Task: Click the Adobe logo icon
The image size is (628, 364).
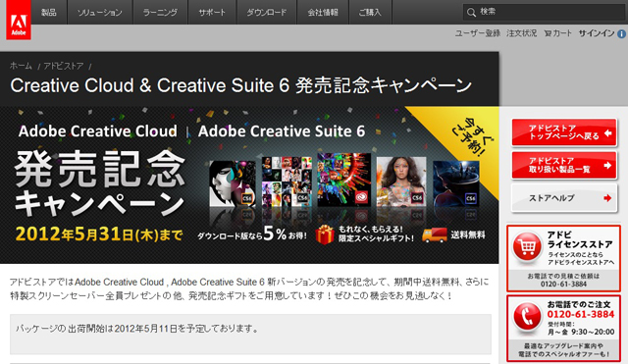Action: (x=19, y=20)
